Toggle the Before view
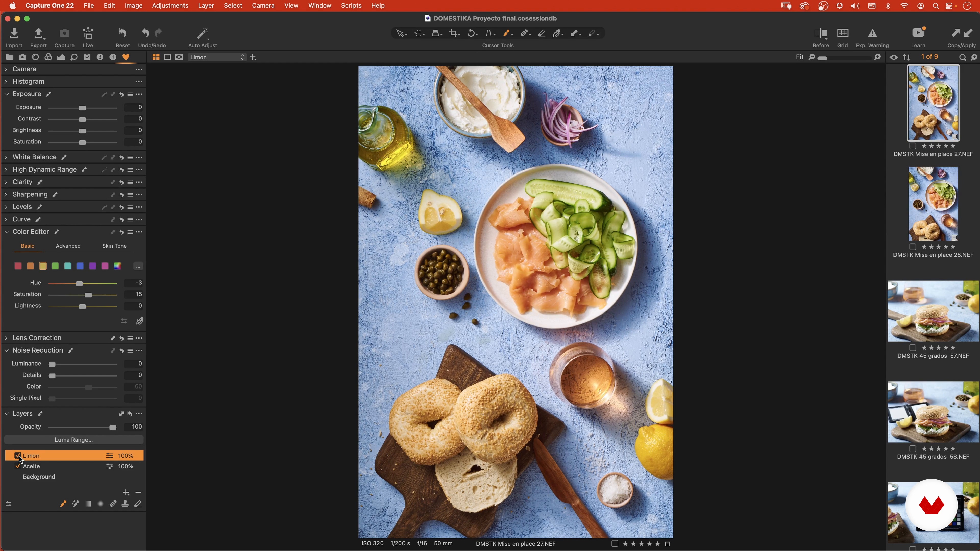 (x=820, y=33)
